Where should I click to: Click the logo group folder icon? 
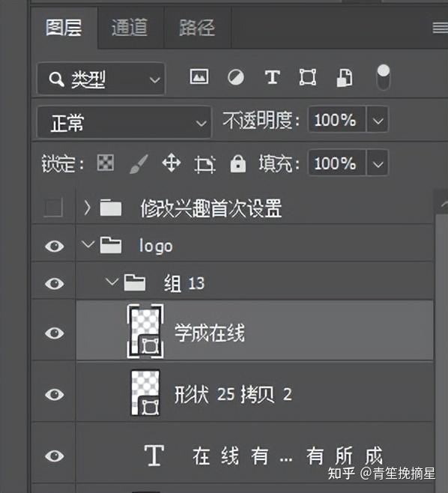click(x=111, y=245)
